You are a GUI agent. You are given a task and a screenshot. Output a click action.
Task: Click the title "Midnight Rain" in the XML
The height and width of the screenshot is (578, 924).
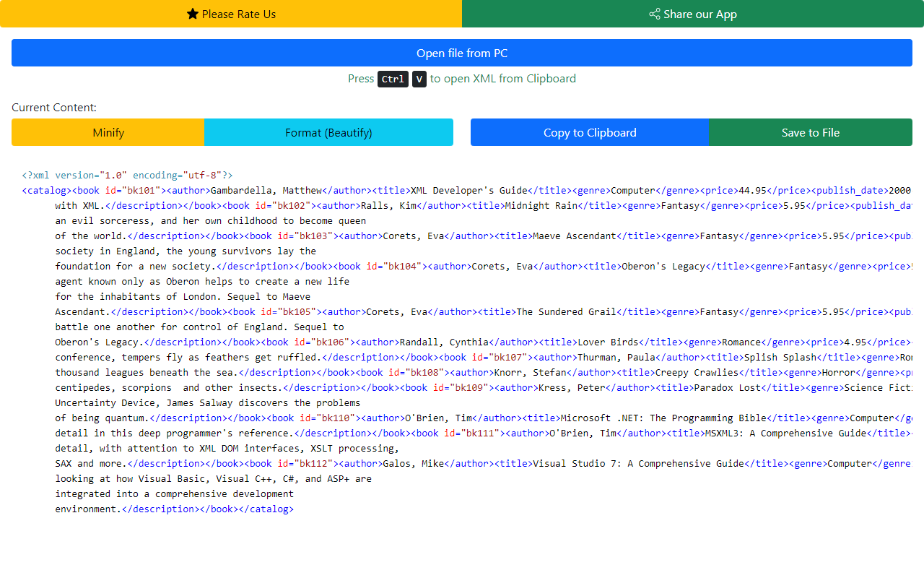click(543, 205)
